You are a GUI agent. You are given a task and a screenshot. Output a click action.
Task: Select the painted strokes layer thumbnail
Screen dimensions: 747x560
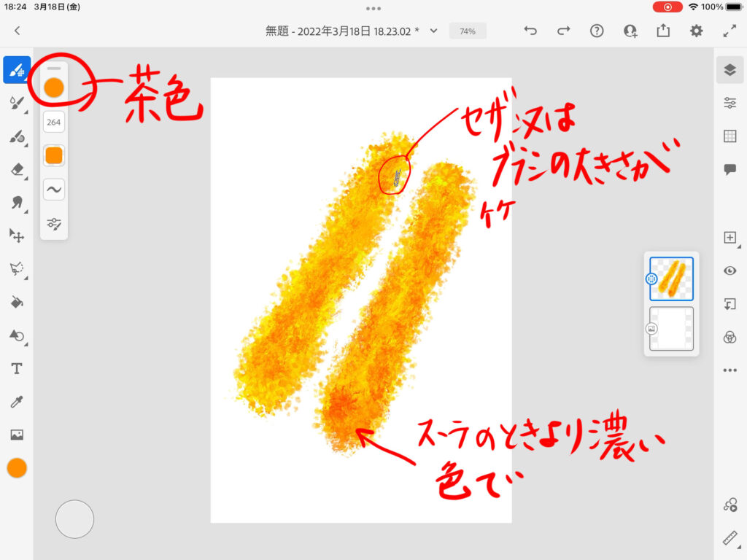(x=671, y=279)
